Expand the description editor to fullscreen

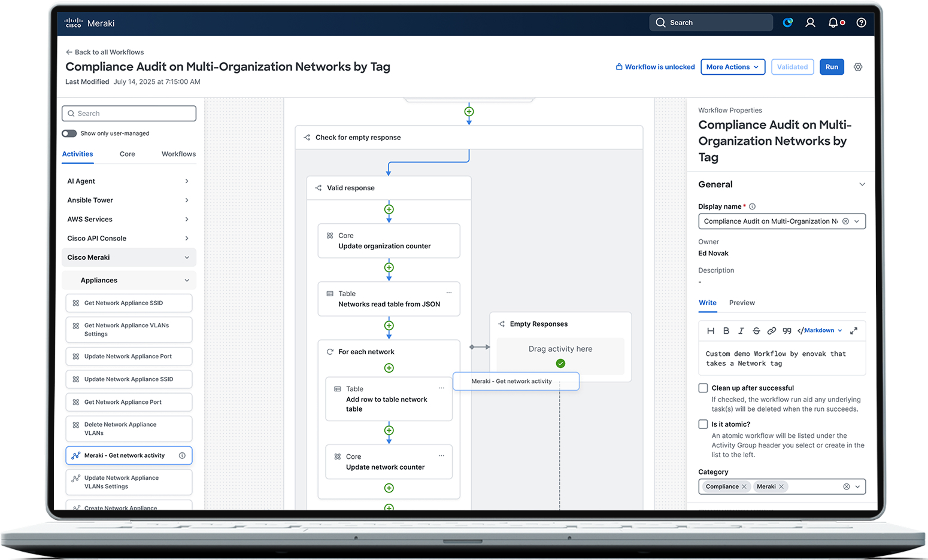pos(854,330)
